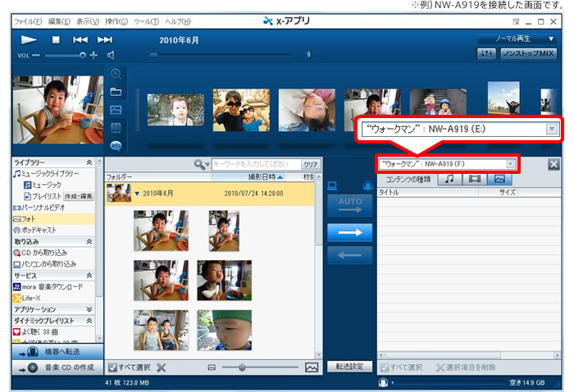Check すべて選択 under the photo list
The width and height of the screenshot is (574, 392).
(x=129, y=367)
